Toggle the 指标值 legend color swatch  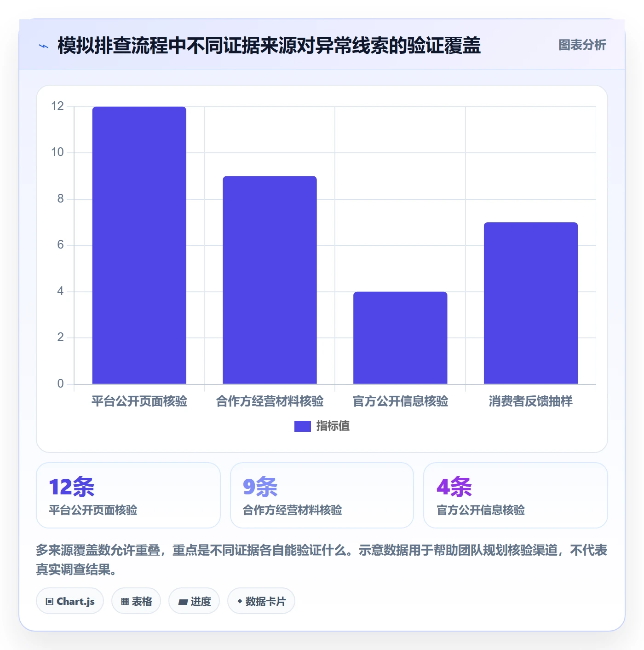pos(303,426)
